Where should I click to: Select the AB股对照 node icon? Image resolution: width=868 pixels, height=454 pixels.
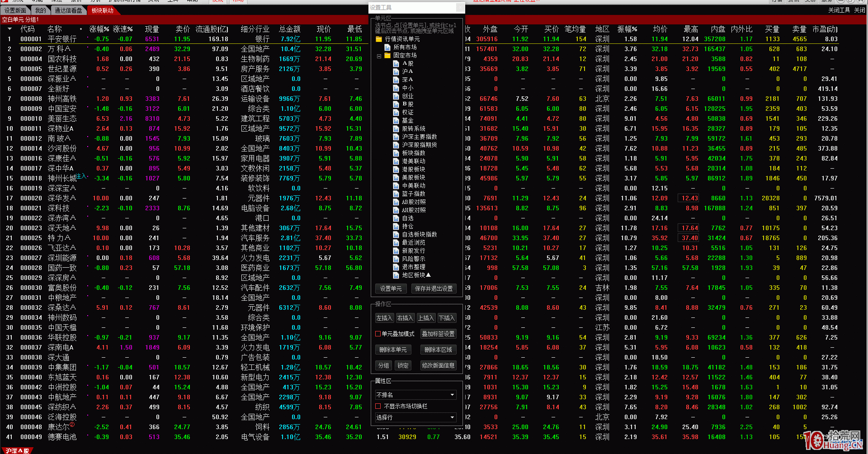coord(396,202)
